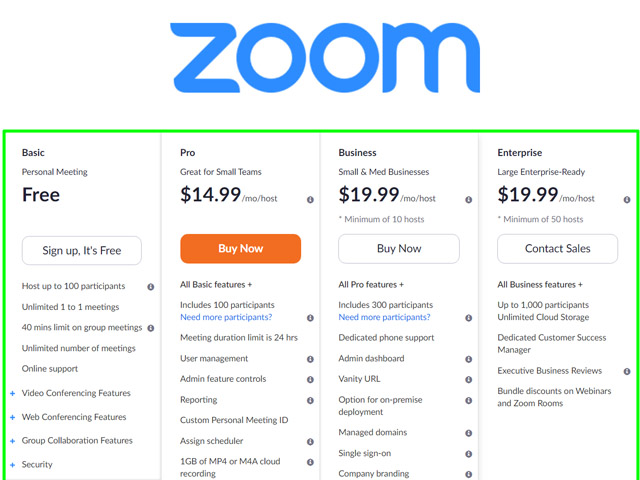The width and height of the screenshot is (640, 480).
Task: Click info icon next to Executive Business Reviews
Action: pyautogui.click(x=627, y=371)
